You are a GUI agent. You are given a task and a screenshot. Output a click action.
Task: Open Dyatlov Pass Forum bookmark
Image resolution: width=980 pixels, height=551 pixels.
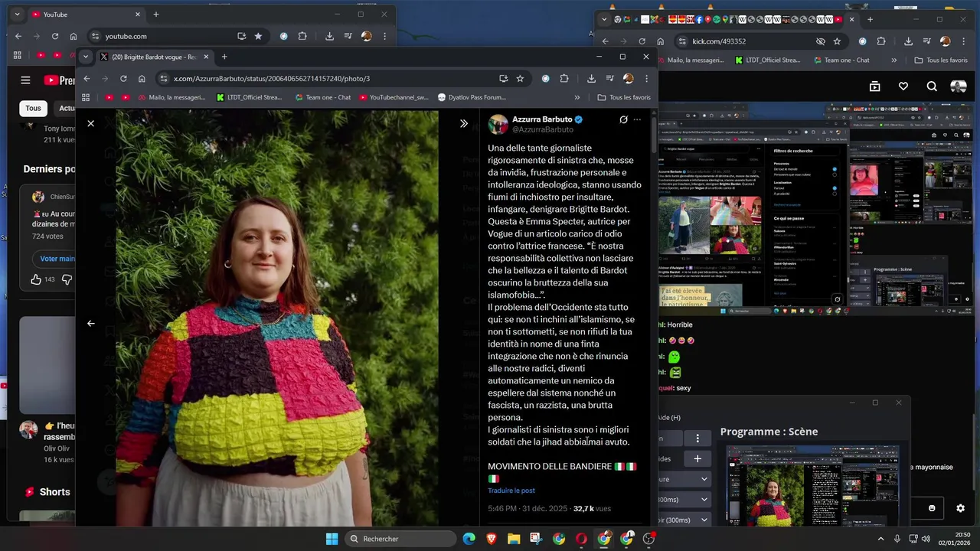tap(472, 97)
